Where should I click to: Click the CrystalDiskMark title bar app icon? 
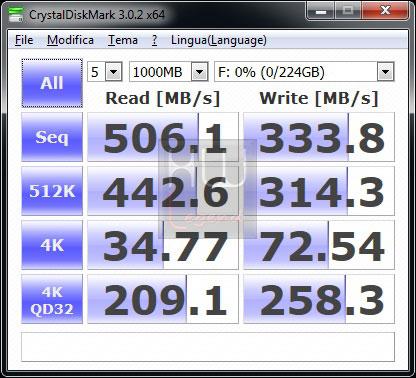pyautogui.click(x=16, y=14)
